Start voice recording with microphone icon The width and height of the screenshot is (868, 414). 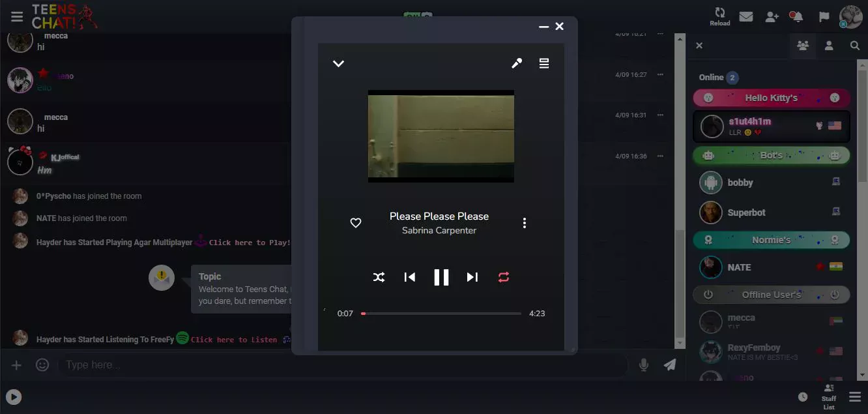click(644, 365)
